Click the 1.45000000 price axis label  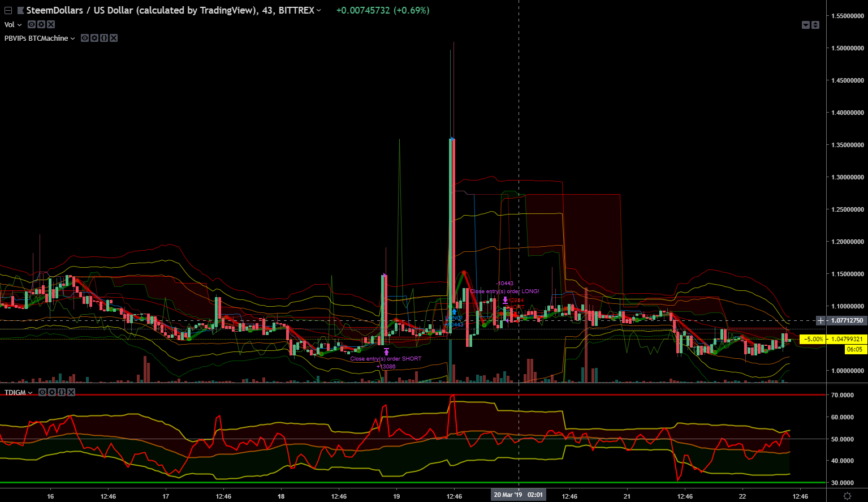[847, 80]
